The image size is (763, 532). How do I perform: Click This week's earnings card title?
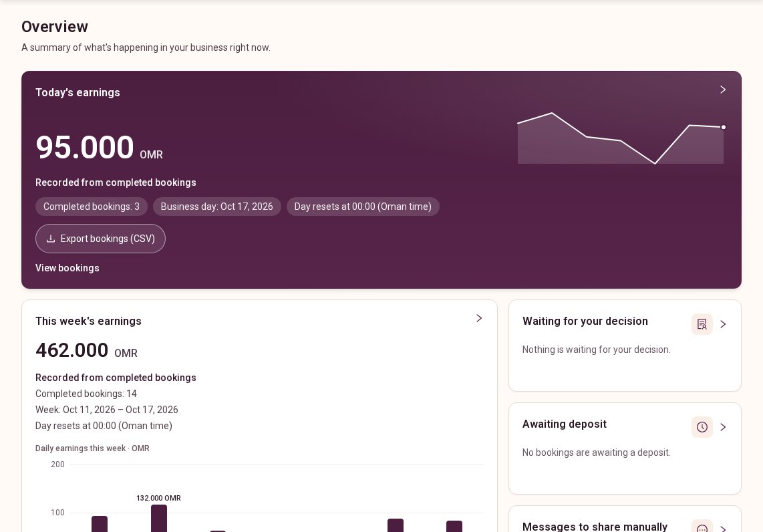(x=89, y=321)
